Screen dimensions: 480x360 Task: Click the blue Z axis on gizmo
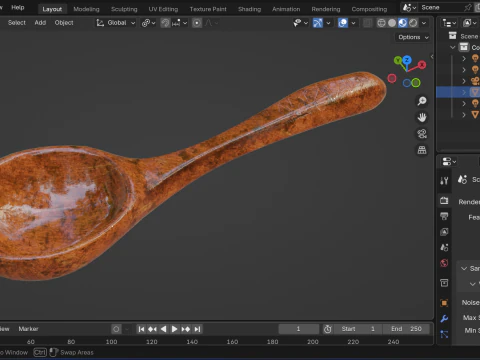click(407, 60)
